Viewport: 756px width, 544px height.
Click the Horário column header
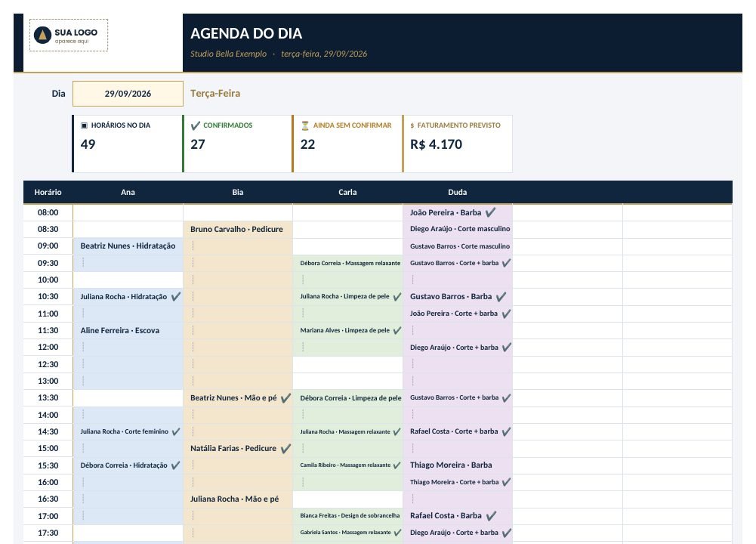coord(48,192)
